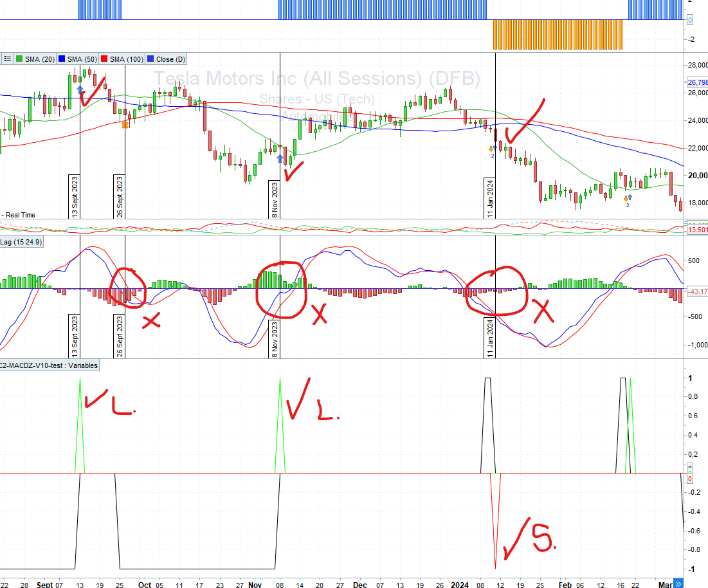
Task: Select the SMA (20) legend label
Action: [40, 59]
